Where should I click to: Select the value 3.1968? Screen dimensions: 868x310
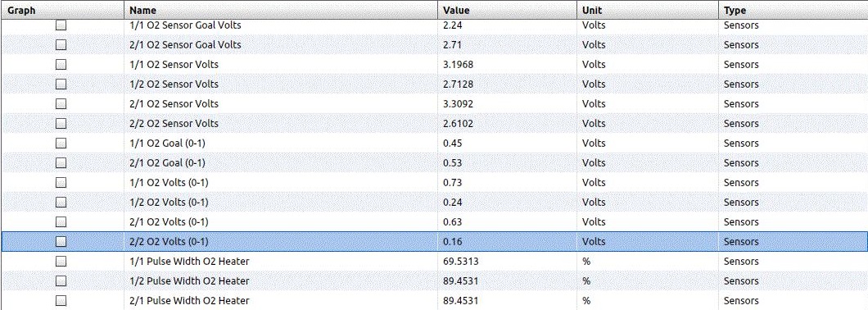pos(458,65)
